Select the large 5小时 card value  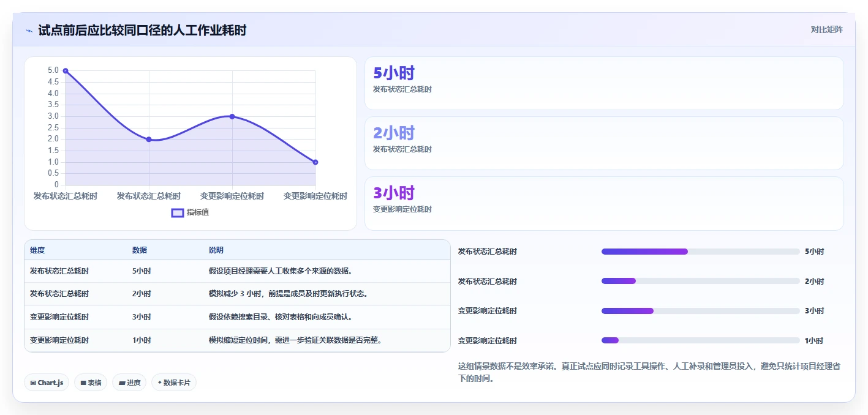tap(394, 73)
